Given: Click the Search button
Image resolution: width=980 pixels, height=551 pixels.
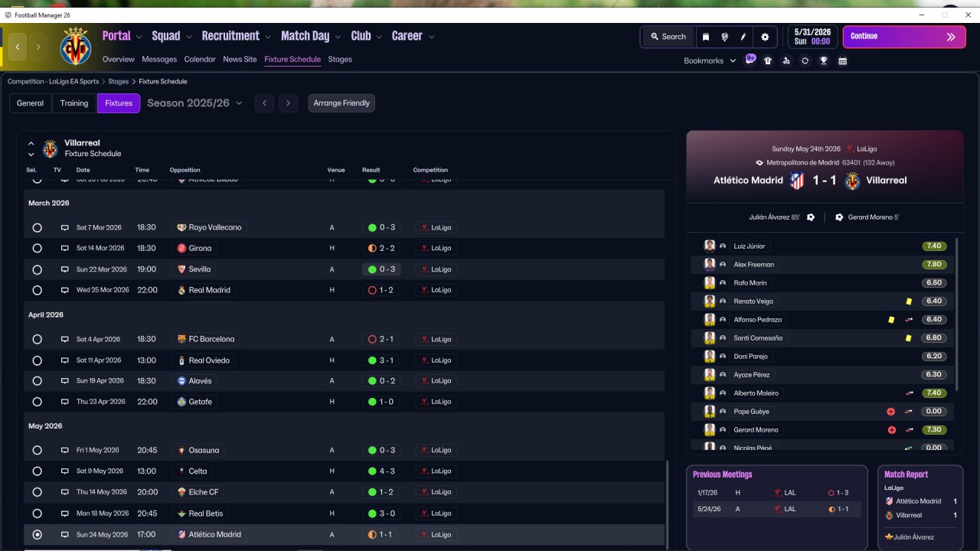Looking at the screenshot, I should point(668,37).
